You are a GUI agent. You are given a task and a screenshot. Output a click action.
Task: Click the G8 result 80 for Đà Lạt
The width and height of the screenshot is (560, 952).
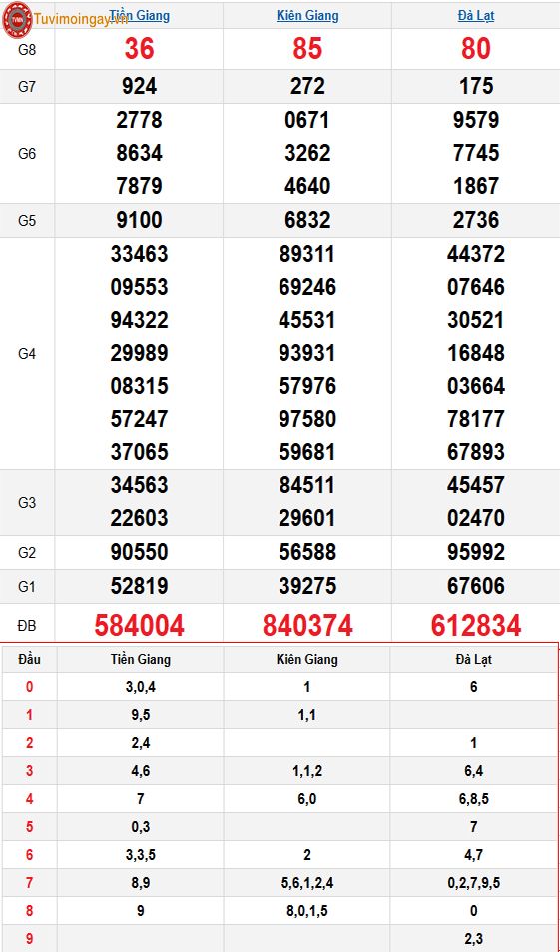point(476,49)
